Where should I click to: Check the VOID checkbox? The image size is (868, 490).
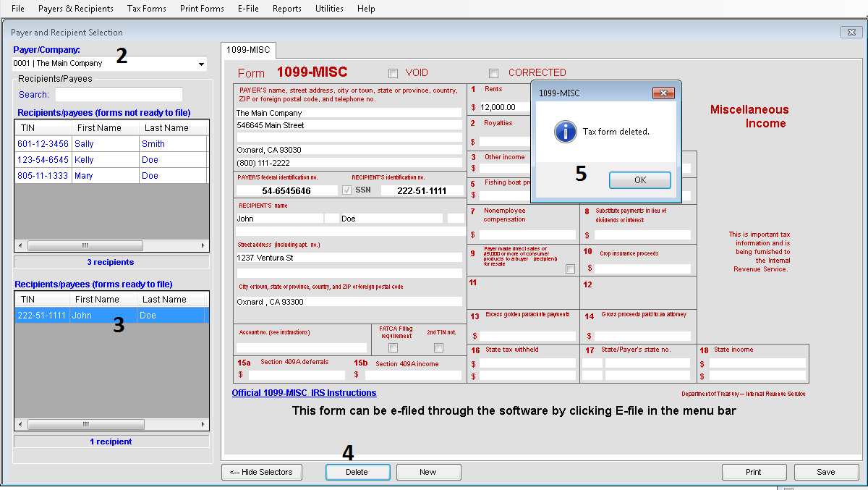pos(393,73)
